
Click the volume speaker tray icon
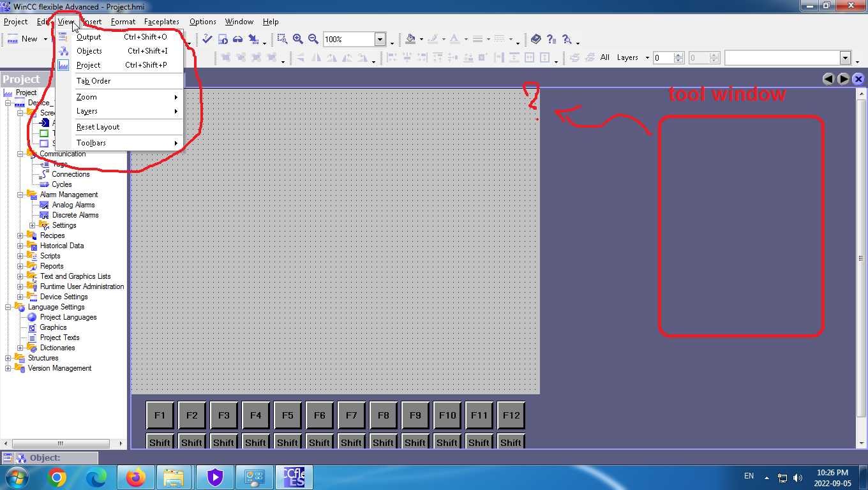click(798, 477)
